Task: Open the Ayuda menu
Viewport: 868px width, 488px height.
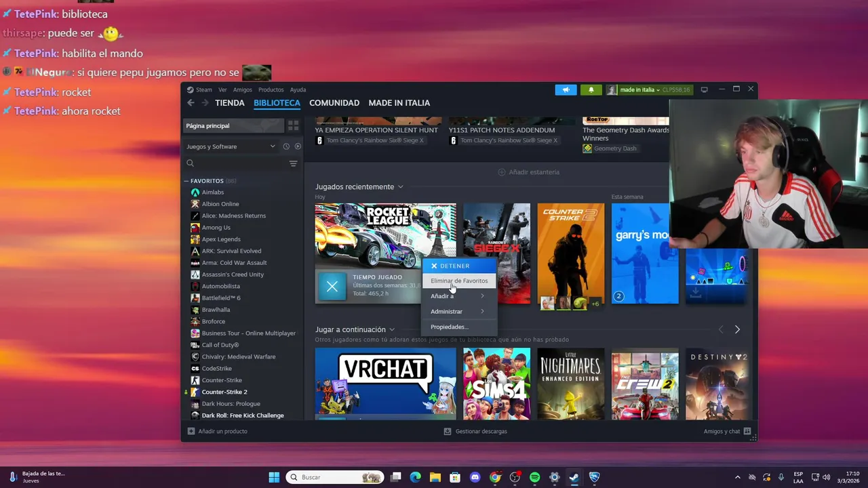Action: 298,89
